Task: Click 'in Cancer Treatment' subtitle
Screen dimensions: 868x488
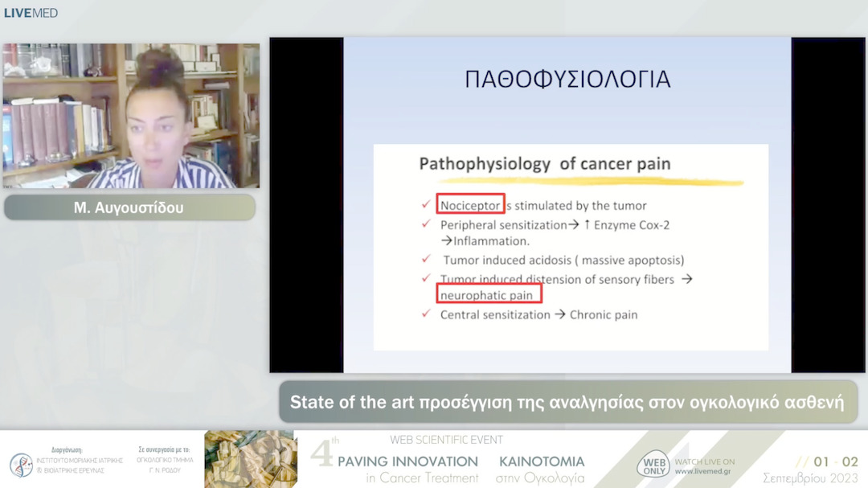Action: [422, 478]
